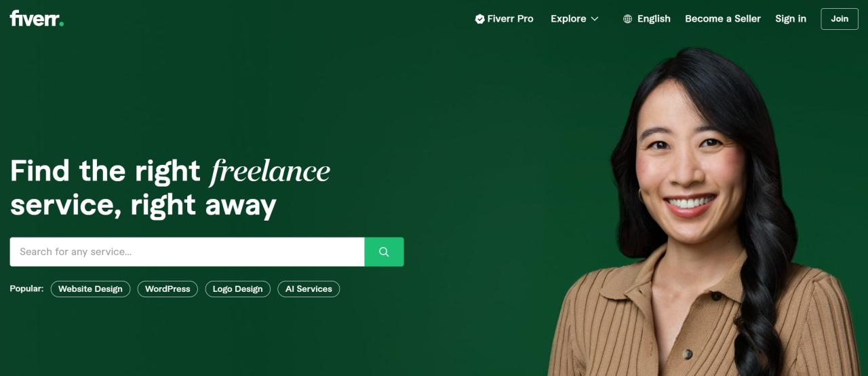Viewport: 868px width, 376px height.
Task: Click the Join button
Action: 840,19
